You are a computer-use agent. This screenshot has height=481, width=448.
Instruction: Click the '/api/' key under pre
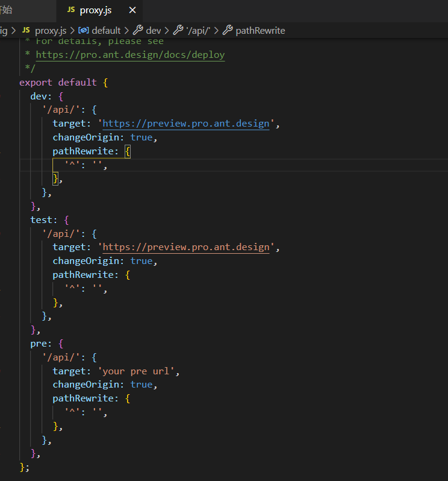point(61,357)
